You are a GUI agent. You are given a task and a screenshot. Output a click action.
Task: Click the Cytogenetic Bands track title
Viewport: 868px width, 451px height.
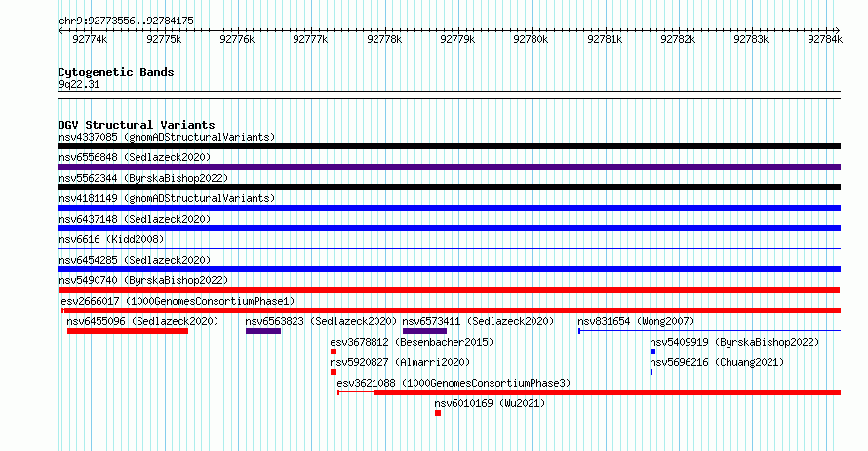point(116,72)
